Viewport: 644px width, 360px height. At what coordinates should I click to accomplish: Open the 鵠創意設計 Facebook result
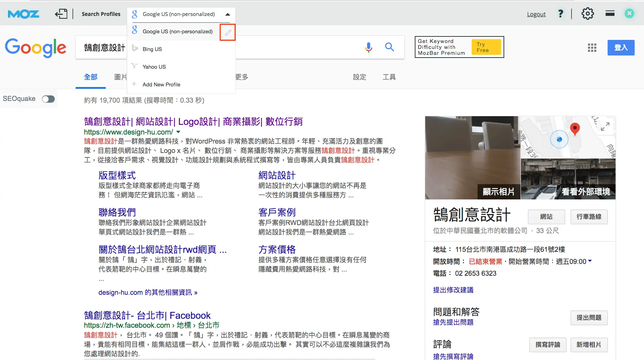click(147, 316)
